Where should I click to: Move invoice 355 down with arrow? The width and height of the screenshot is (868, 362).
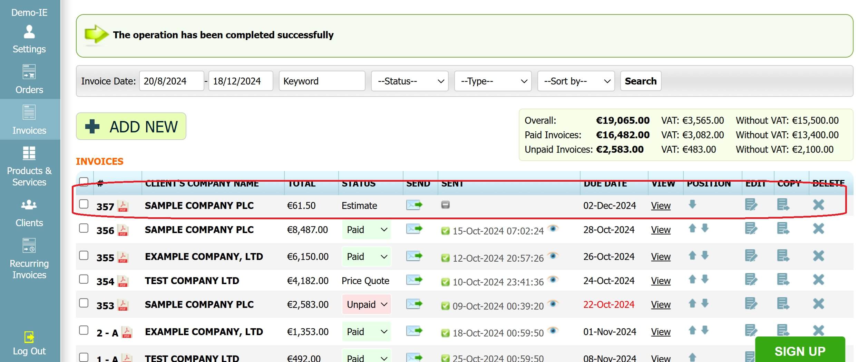(x=705, y=255)
